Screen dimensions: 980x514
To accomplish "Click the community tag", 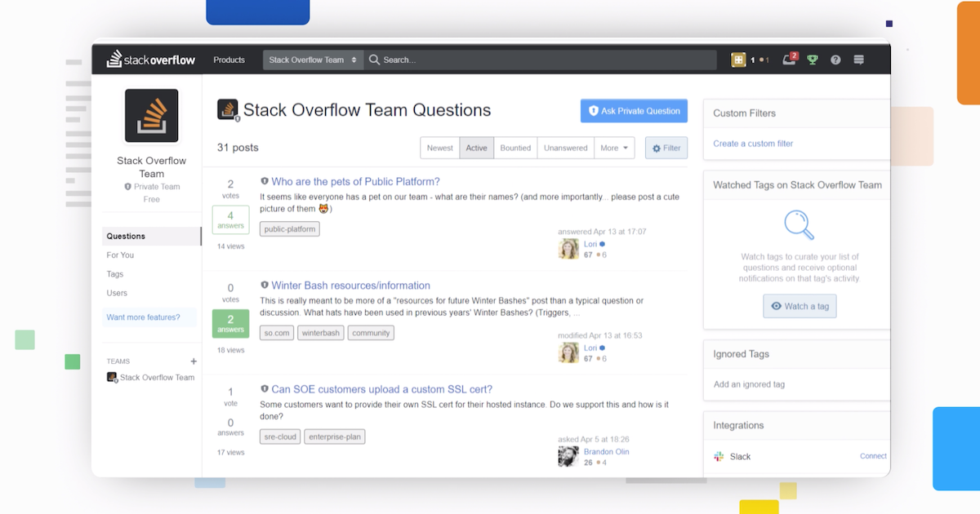I will click(x=371, y=333).
